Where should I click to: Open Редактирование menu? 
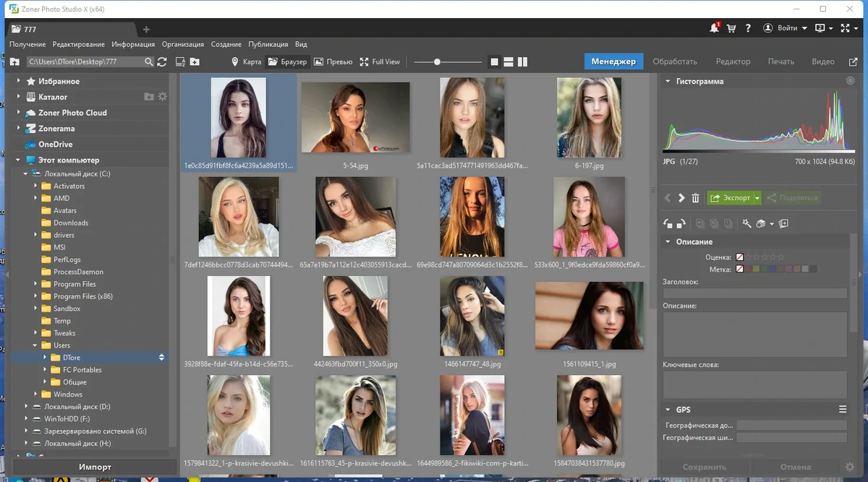coord(78,44)
